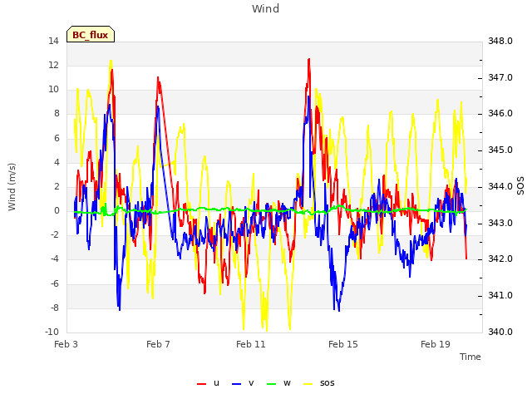The image size is (532, 399).
Task: Select the 'w' legend label
Action: pyautogui.click(x=287, y=383)
